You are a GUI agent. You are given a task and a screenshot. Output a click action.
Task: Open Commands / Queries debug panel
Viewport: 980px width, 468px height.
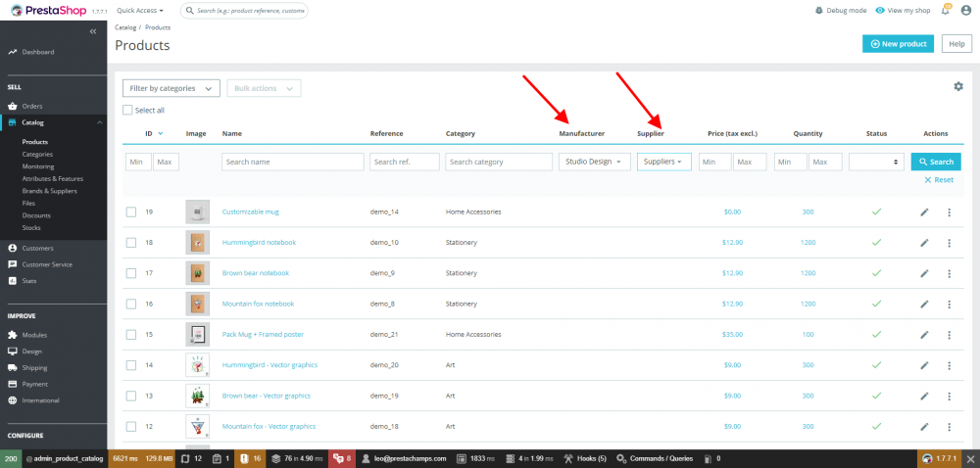pos(655,458)
